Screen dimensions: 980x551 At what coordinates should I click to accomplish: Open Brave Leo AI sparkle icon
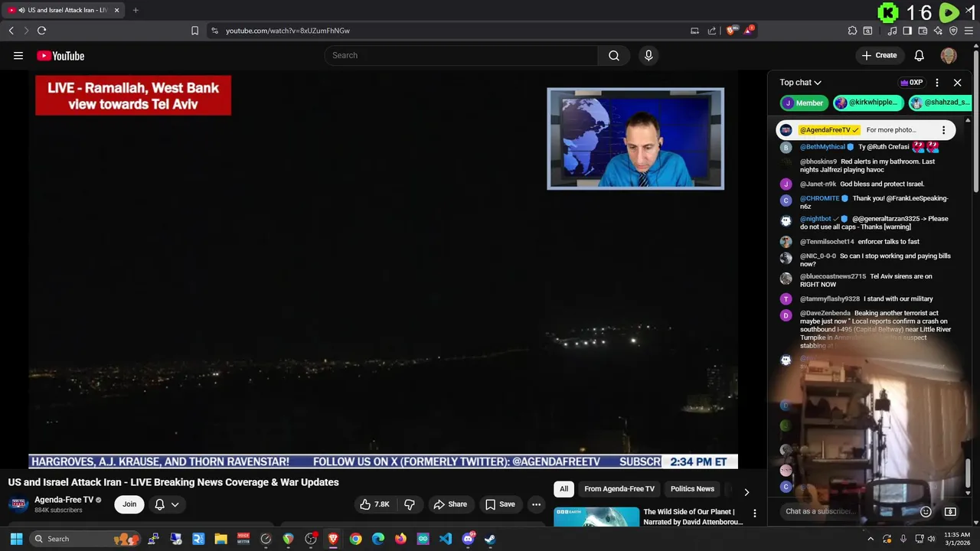tap(938, 31)
